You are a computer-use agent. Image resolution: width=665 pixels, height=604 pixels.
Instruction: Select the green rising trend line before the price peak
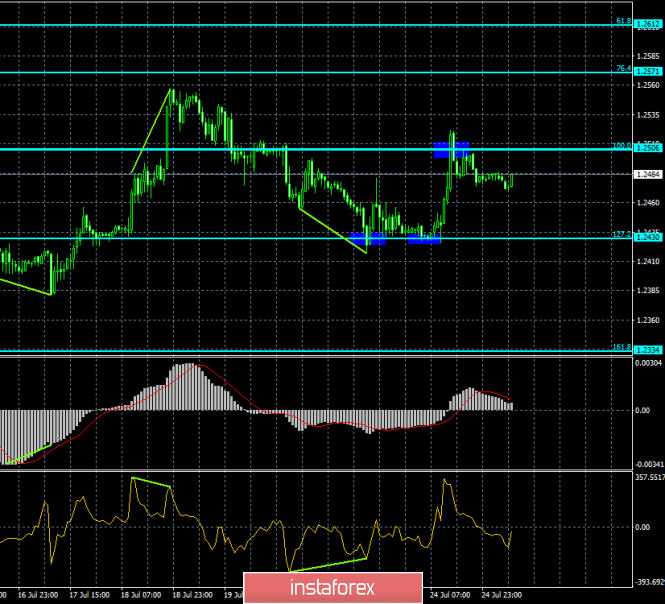pyautogui.click(x=151, y=132)
